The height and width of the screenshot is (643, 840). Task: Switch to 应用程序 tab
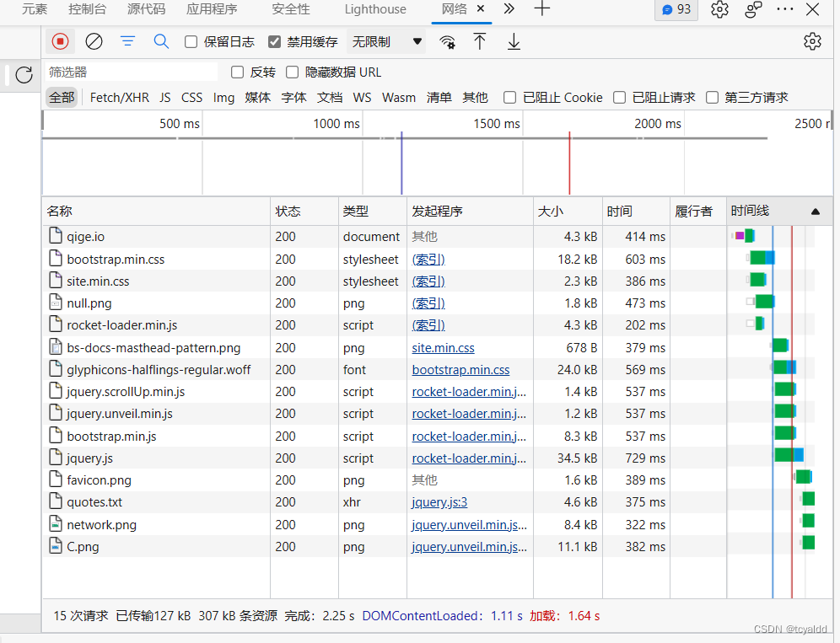pyautogui.click(x=213, y=9)
